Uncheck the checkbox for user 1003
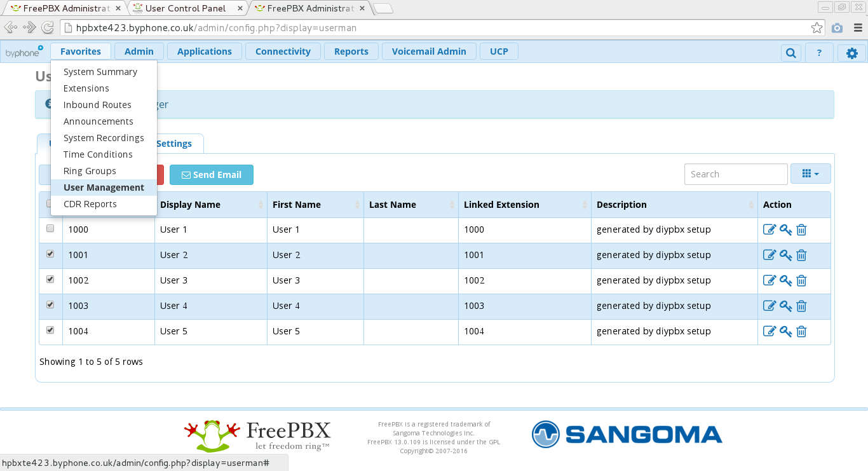Screen dimensions: 868x471 [x=50, y=304]
